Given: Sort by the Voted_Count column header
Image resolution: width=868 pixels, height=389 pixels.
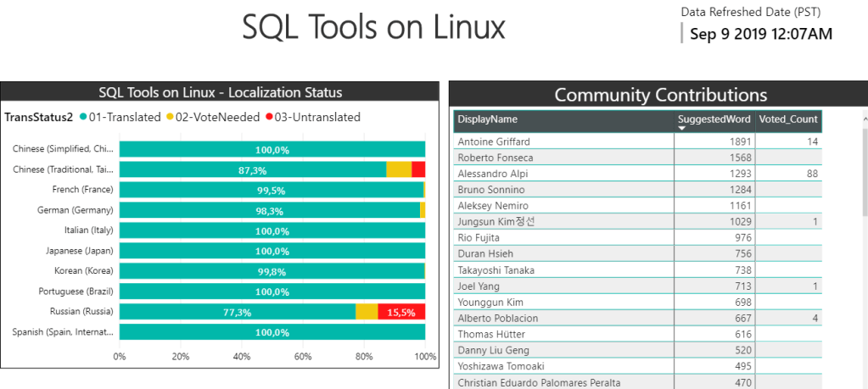Looking at the screenshot, I should 788,119.
